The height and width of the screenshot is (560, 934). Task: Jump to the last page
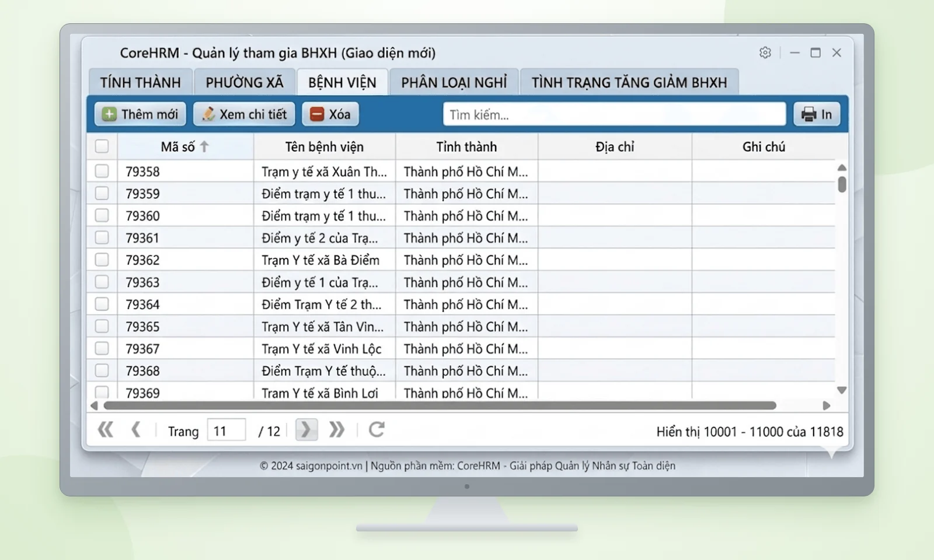click(x=337, y=430)
